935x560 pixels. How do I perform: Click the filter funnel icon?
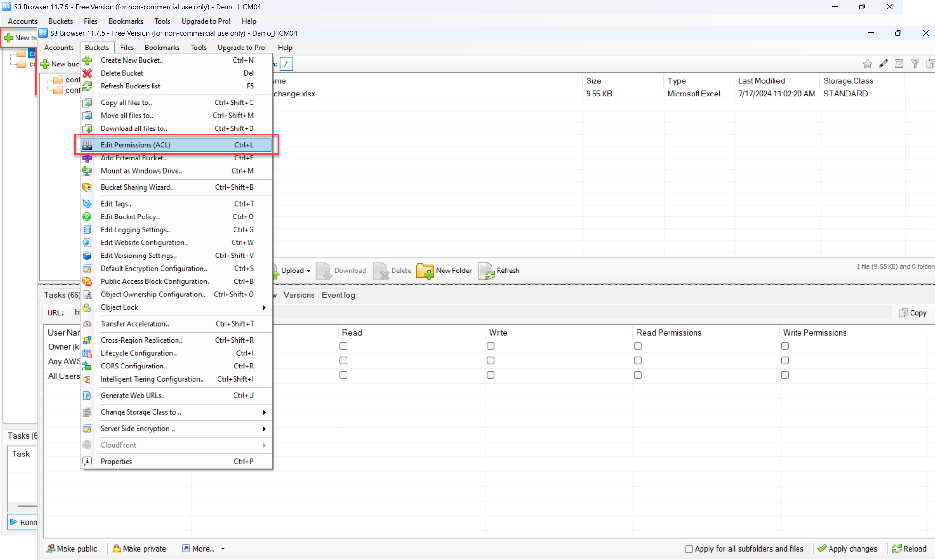(915, 64)
